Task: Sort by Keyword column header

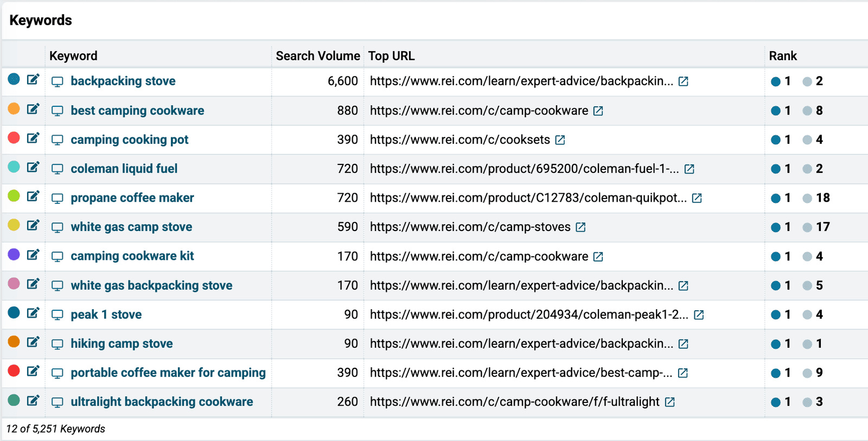Action: [73, 56]
